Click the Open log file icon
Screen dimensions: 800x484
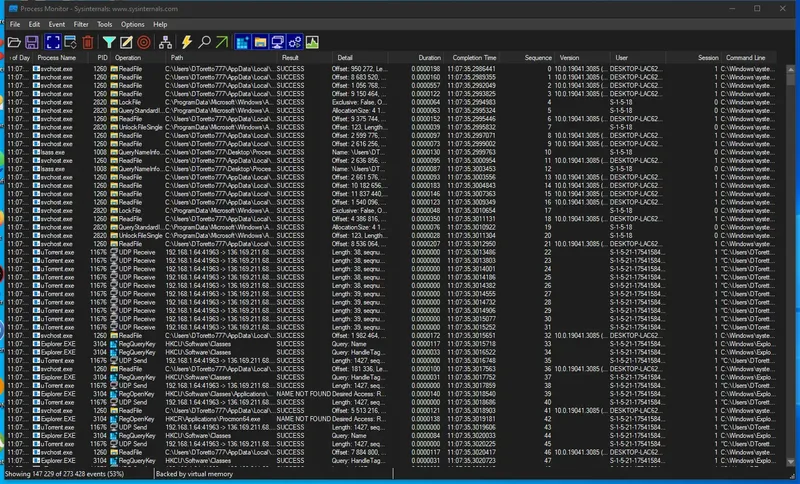pos(14,42)
